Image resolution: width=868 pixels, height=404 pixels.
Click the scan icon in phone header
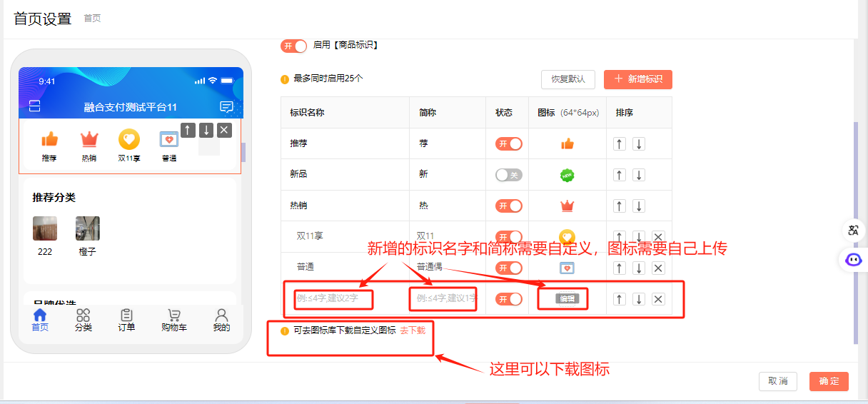coord(34,106)
